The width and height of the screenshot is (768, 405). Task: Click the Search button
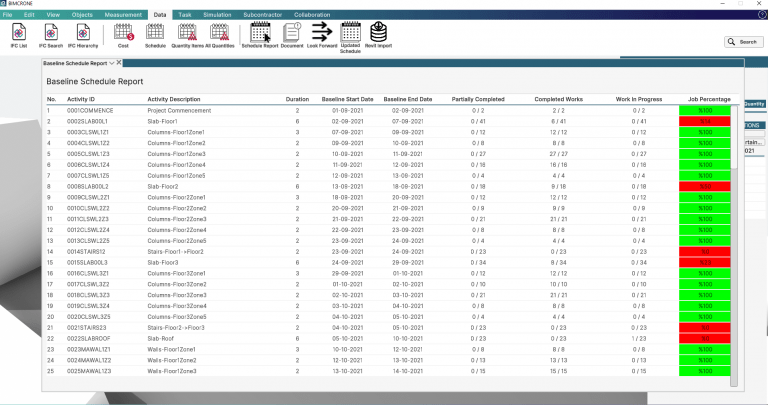click(744, 42)
